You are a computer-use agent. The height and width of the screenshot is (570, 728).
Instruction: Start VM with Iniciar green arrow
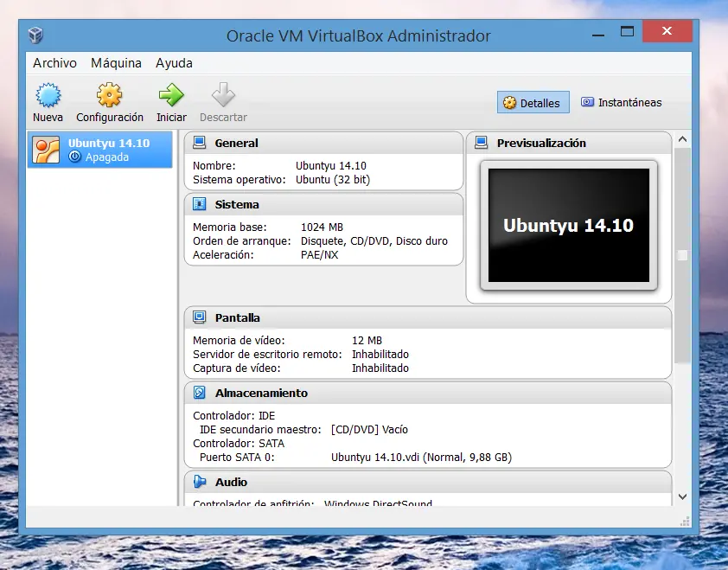tap(171, 95)
